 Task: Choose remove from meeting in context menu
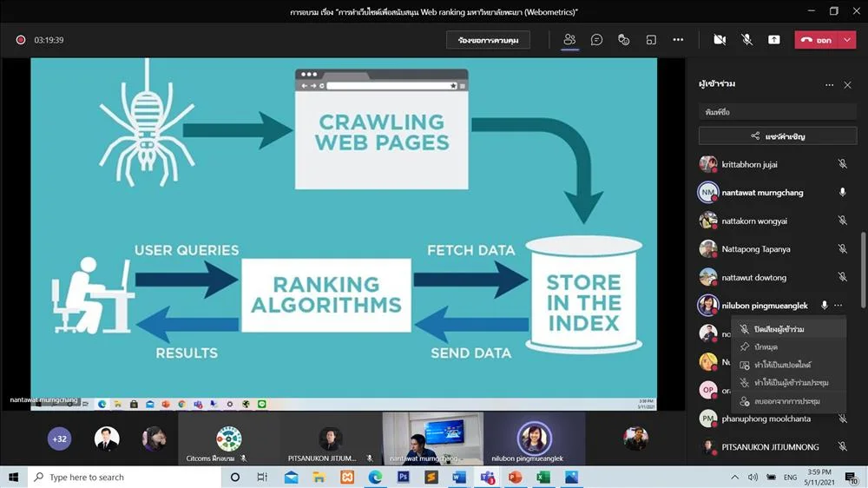tap(789, 401)
